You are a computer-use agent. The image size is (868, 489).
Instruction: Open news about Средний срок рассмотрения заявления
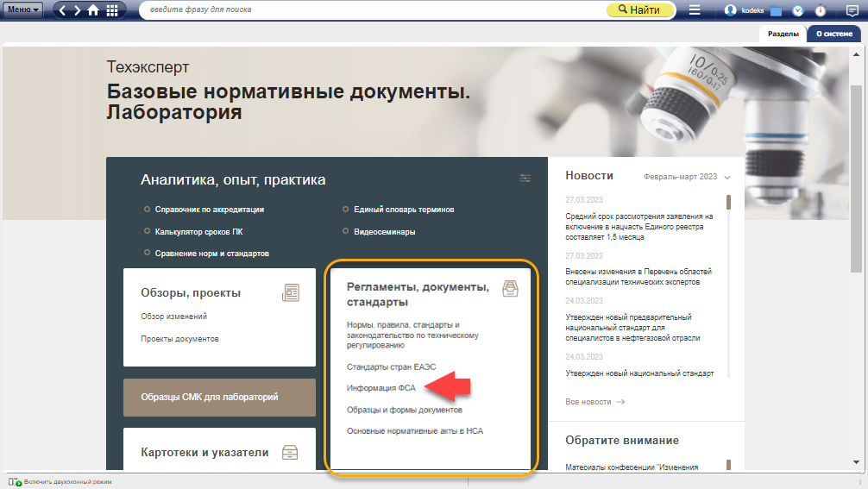(x=638, y=227)
